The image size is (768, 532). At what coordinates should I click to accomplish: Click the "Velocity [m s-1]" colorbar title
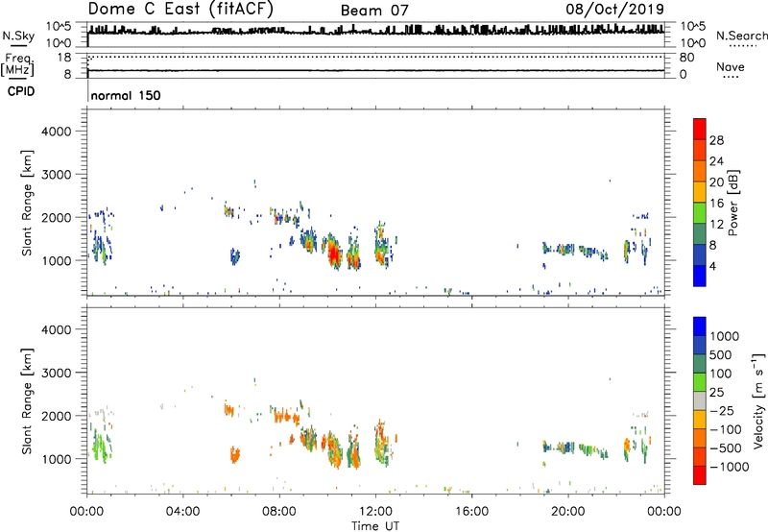[759, 400]
